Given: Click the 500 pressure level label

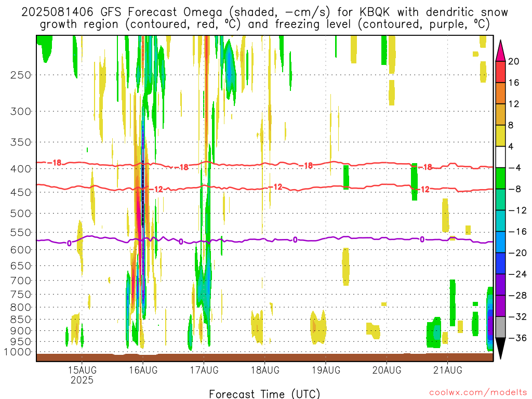Looking at the screenshot, I should coord(21,214).
